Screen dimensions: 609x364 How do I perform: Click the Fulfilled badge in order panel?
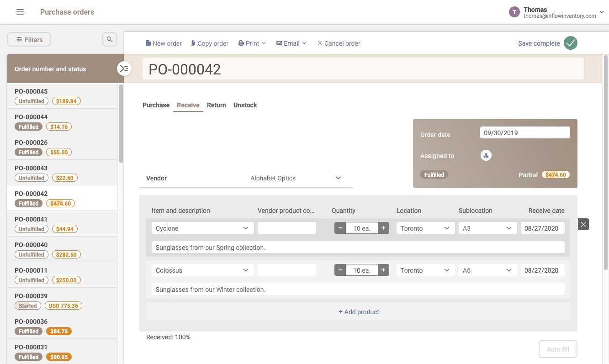pyautogui.click(x=434, y=174)
